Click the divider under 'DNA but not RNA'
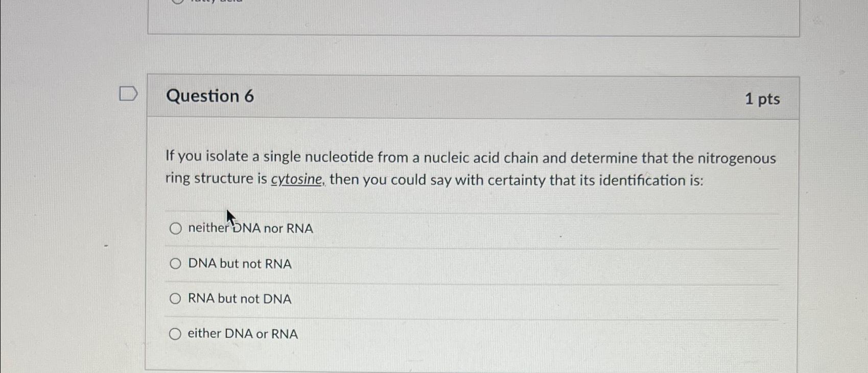Viewport: 868px width, 373px height. 460,281
